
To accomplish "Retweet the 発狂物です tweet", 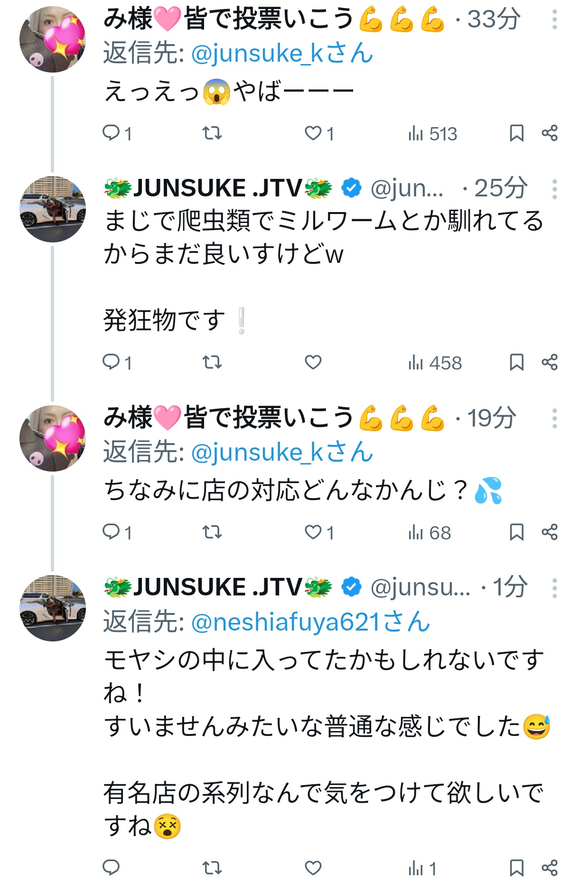I will pyautogui.click(x=212, y=362).
